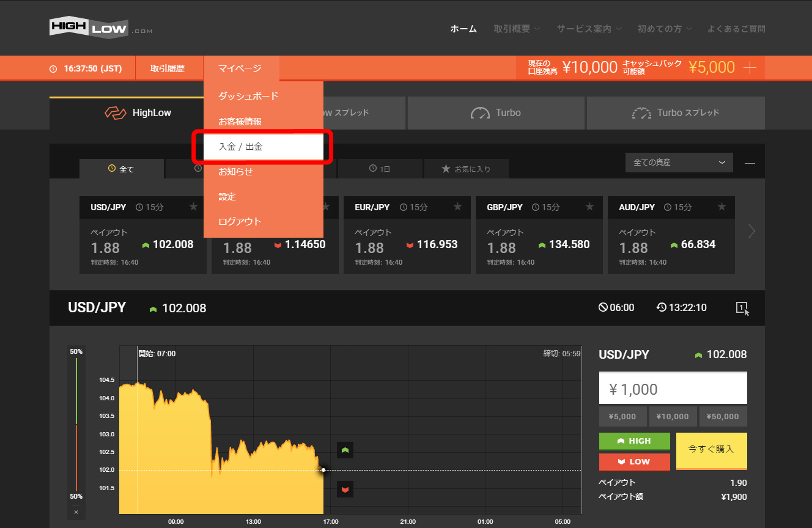Image resolution: width=812 pixels, height=528 pixels.
Task: Favorite the USD/JPY card star
Action: pos(194,207)
